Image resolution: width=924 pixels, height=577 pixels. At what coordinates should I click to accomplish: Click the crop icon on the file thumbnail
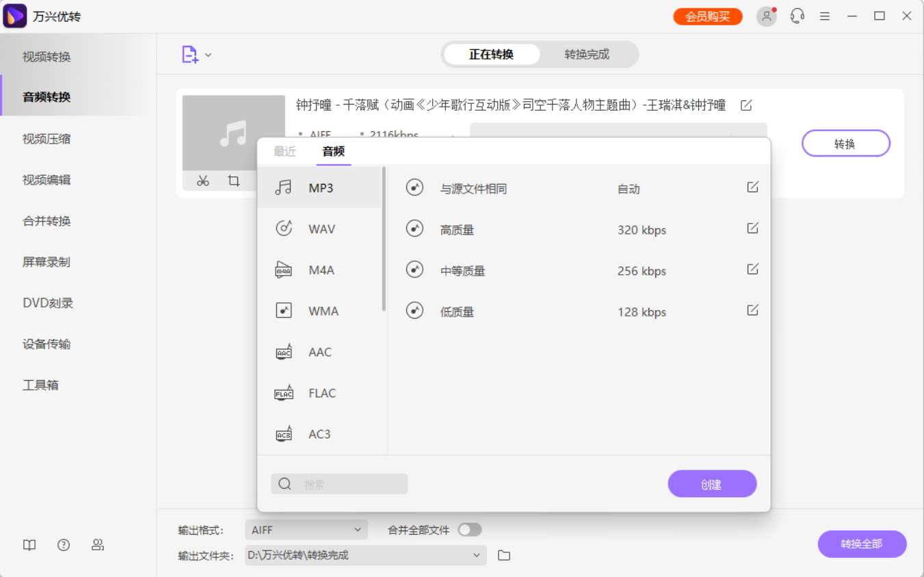click(233, 180)
